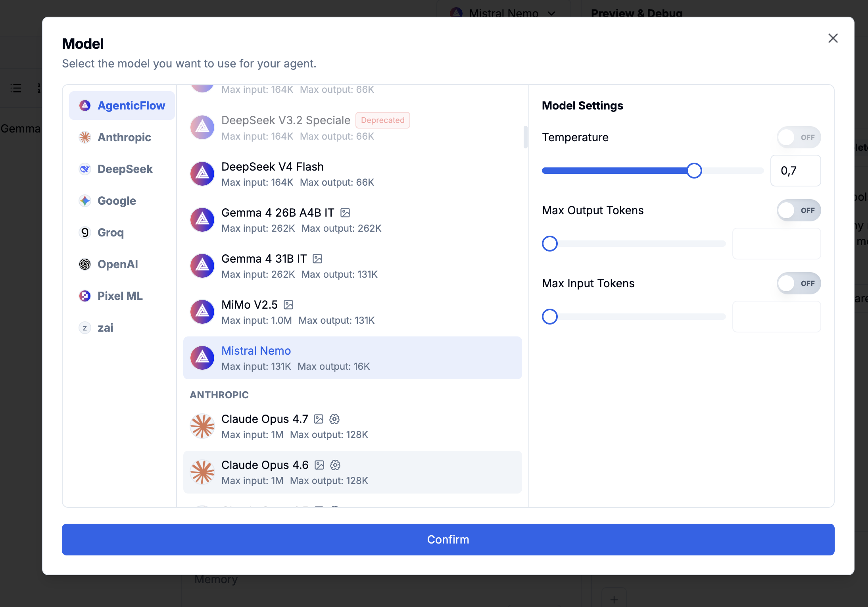
Task: Click the Claude Opus 4.6 Anthropic logo
Action: tap(202, 472)
